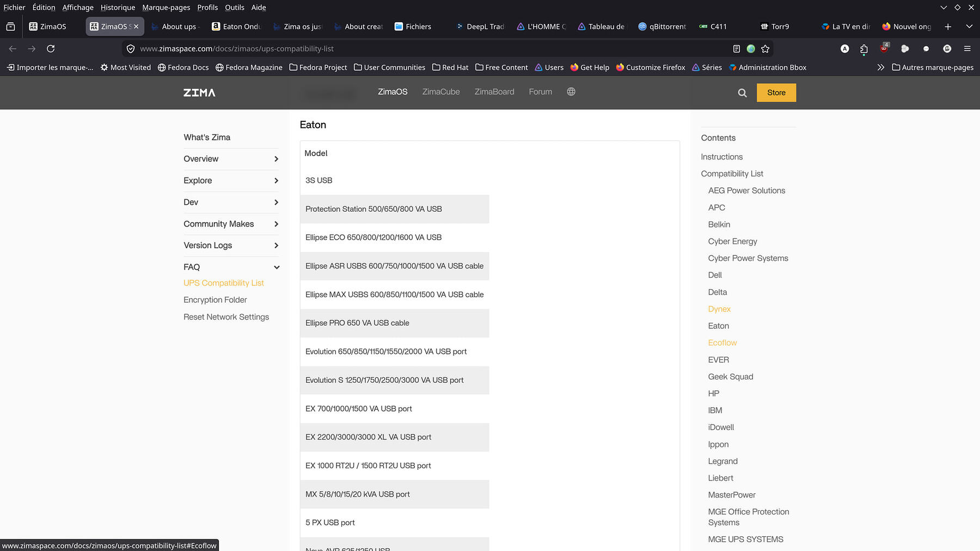Open the tracking protection shield panel
Viewport: 980px width, 551px height.
131,49
